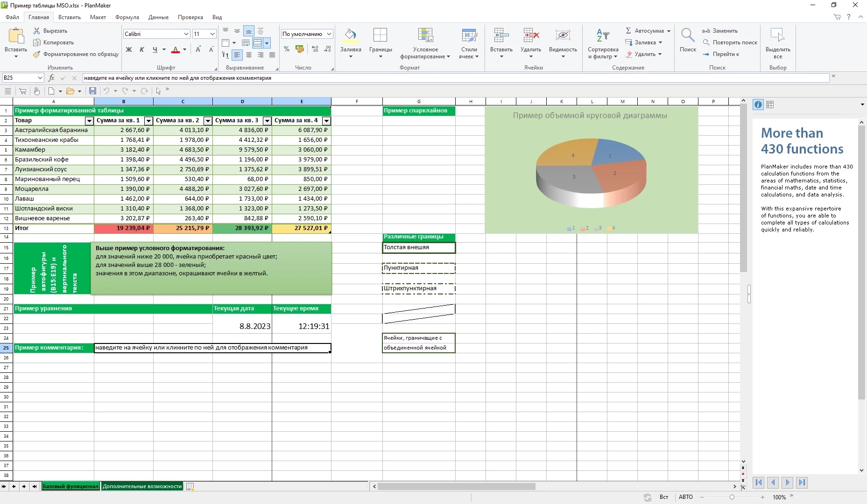Click the Fill color (Заливка) bucket icon
This screenshot has width=867, height=504.
coord(350,35)
